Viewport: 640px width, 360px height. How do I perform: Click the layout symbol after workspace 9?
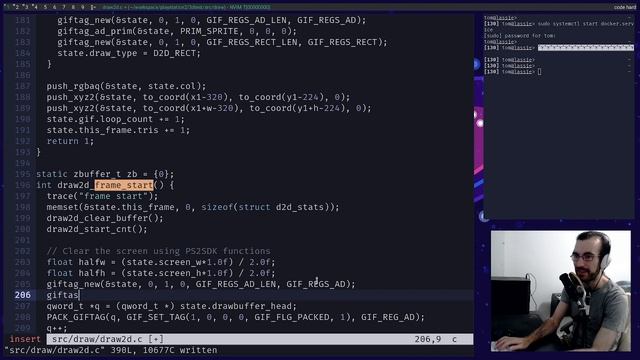tap(93, 7)
